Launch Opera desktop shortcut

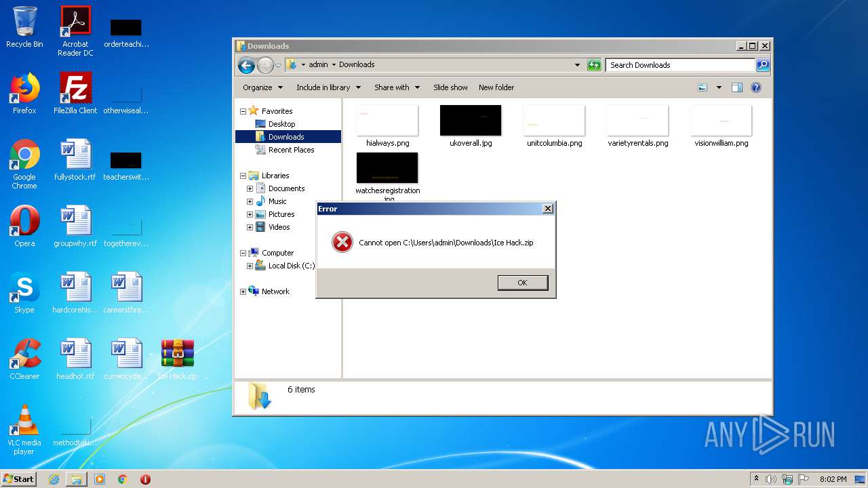(x=24, y=226)
